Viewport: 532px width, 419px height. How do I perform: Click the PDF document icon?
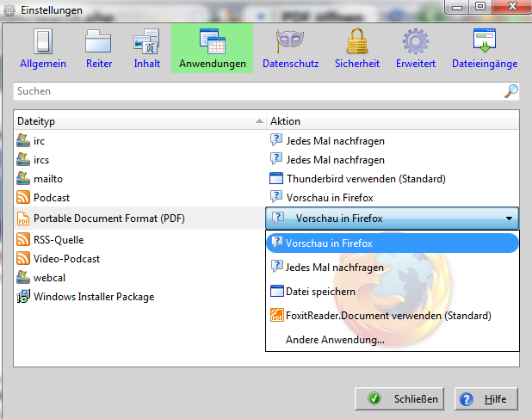click(23, 219)
